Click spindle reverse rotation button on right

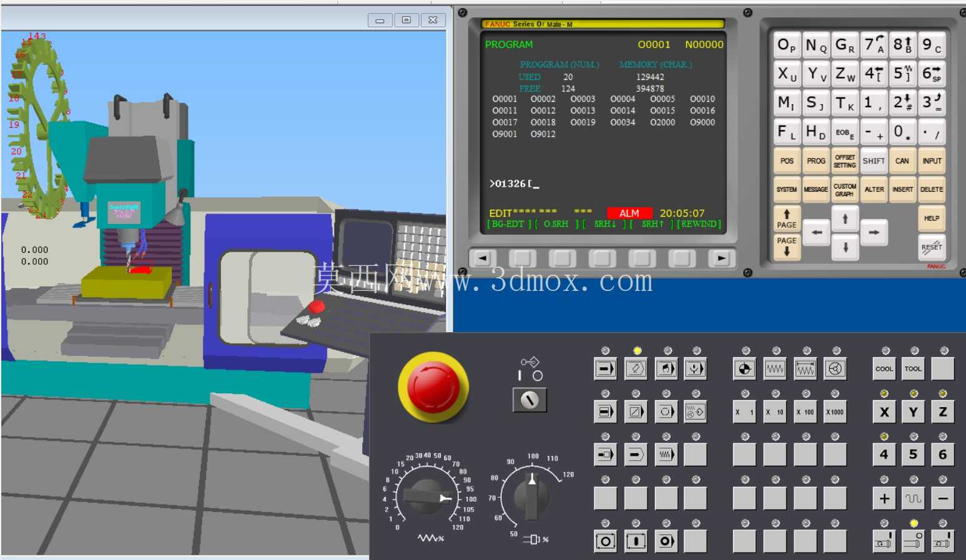943,541
